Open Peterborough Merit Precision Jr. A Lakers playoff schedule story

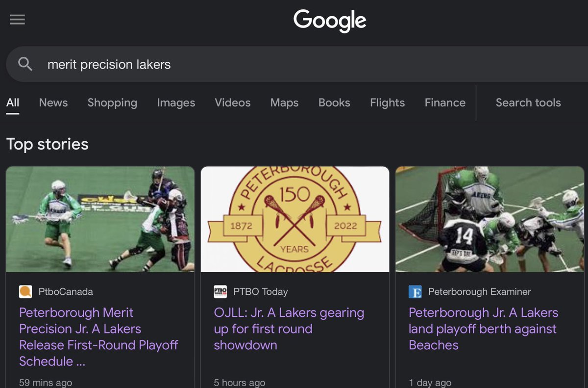(x=98, y=337)
